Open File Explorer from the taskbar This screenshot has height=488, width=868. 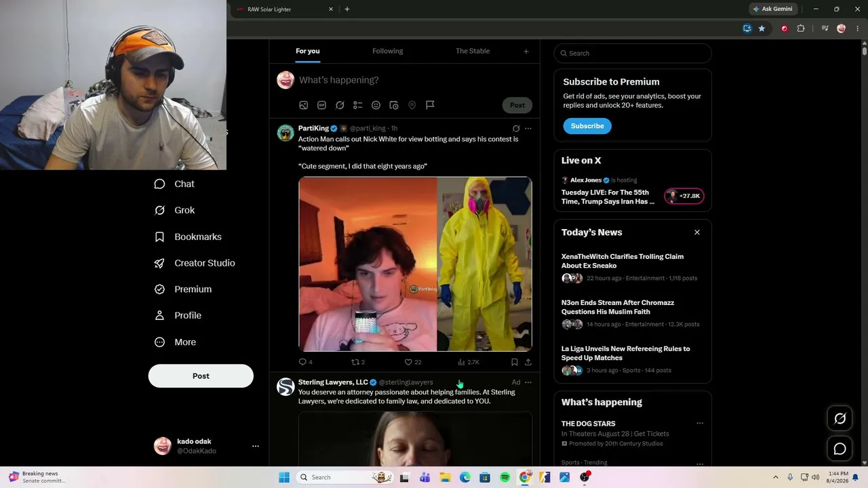click(446, 477)
